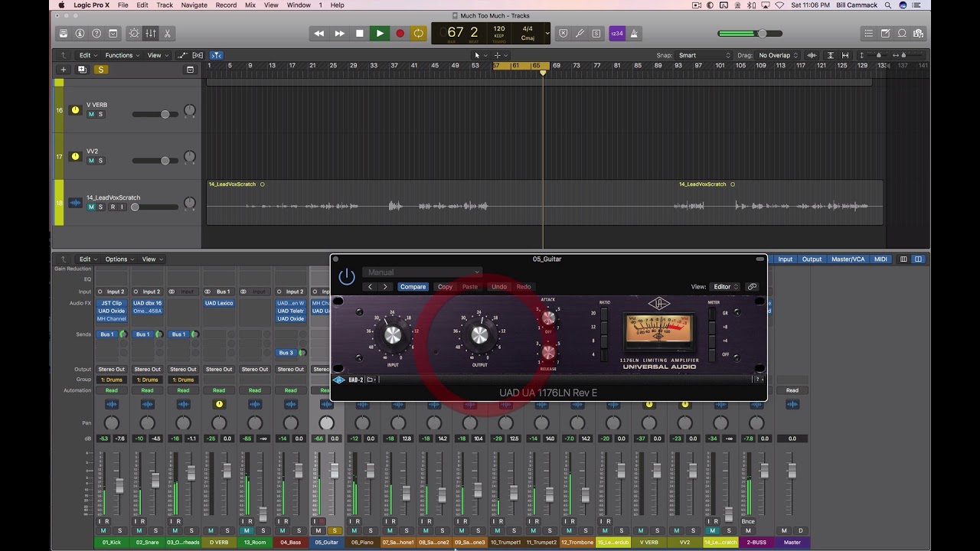Viewport: 980px width, 551px height.
Task: Toggle the plug-in power bypass button
Action: coord(347,276)
